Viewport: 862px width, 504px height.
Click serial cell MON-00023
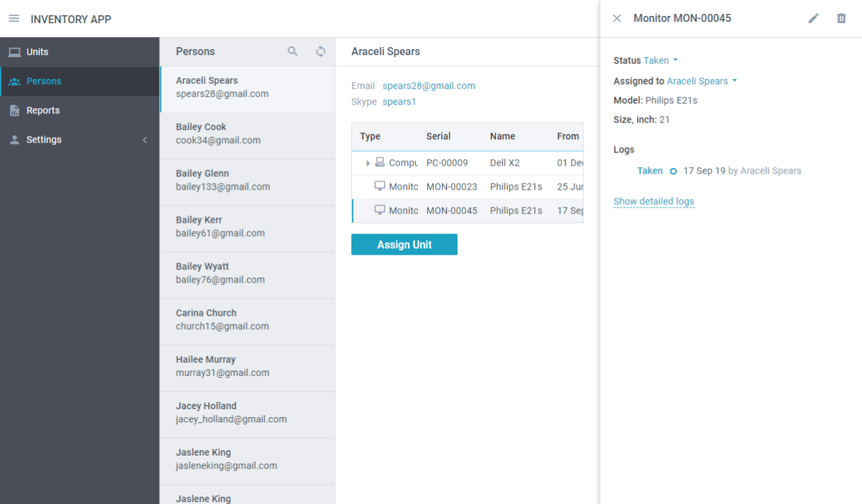pos(452,186)
